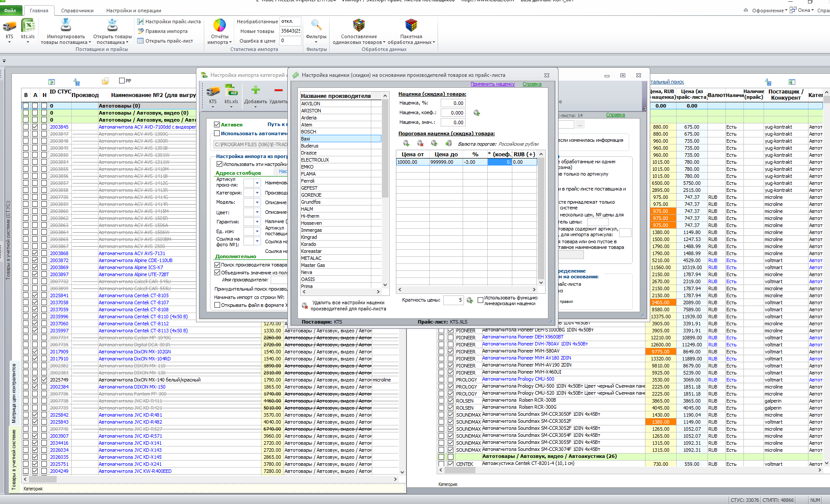The height and width of the screenshot is (504, 830).
Task: Open the Артикул произ-ля column dropdown
Action: [x=257, y=183]
